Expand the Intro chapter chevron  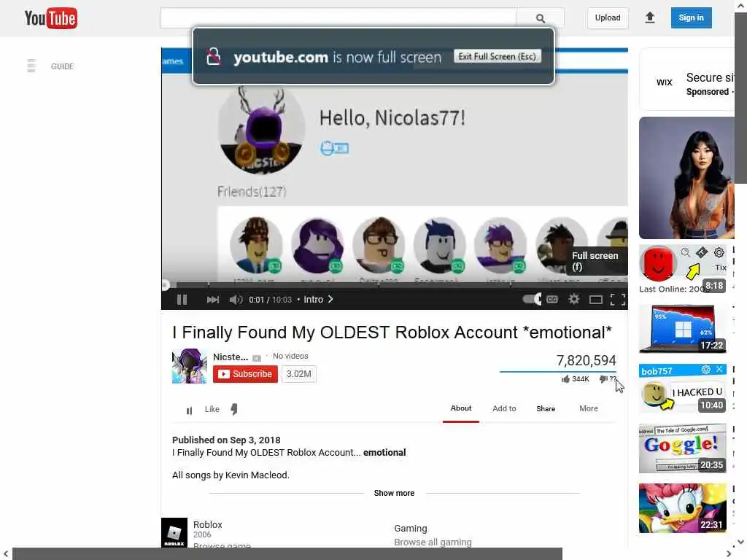pyautogui.click(x=330, y=299)
